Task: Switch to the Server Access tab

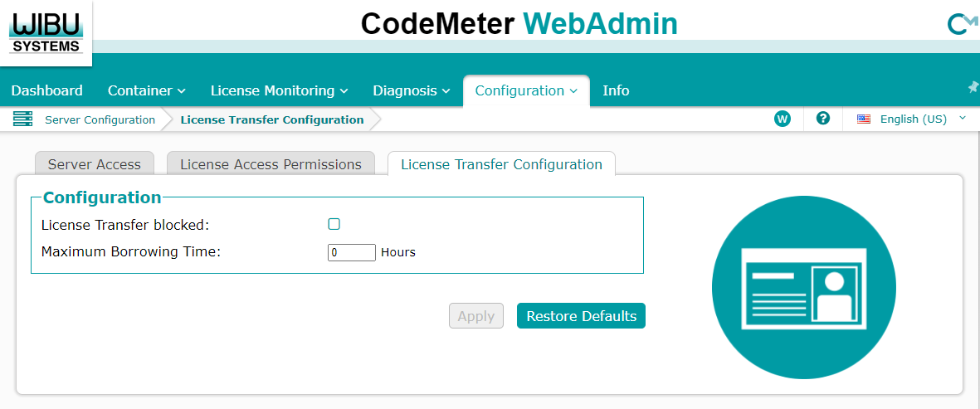Action: coord(95,164)
